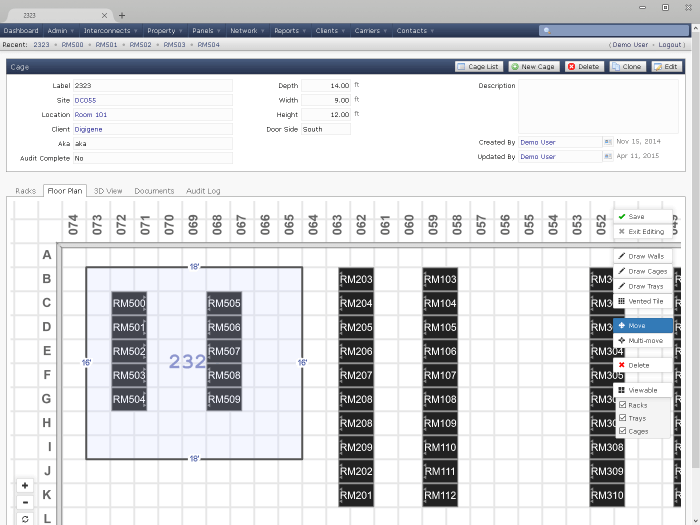Select the Draw Walls tool
The width and height of the screenshot is (700, 525).
coord(643,257)
